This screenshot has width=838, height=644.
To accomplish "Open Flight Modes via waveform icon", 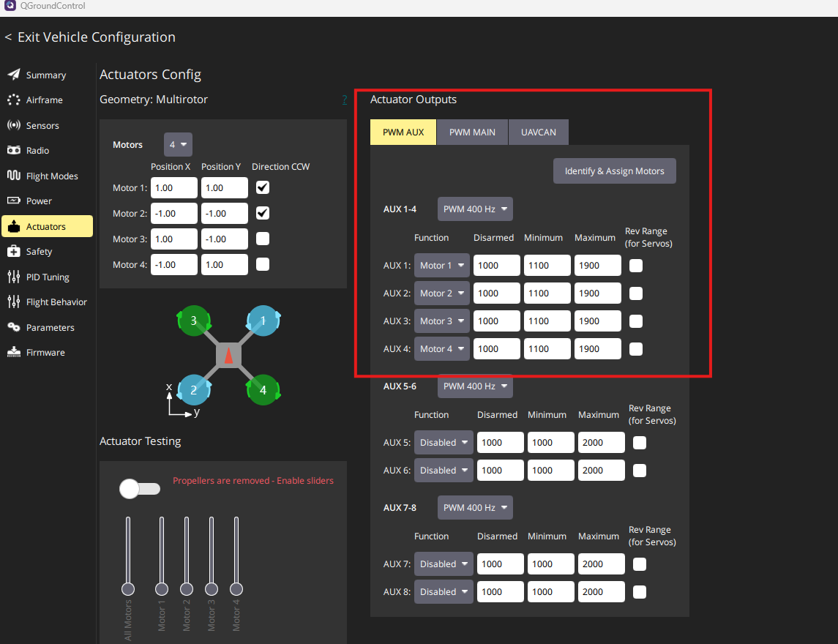I will pos(14,176).
